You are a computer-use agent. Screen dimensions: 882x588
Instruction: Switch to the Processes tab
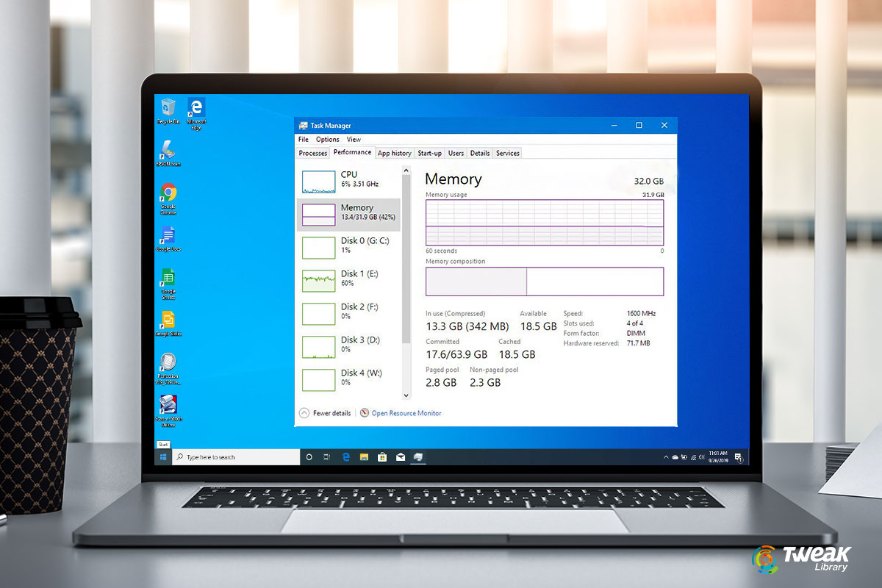[x=312, y=153]
